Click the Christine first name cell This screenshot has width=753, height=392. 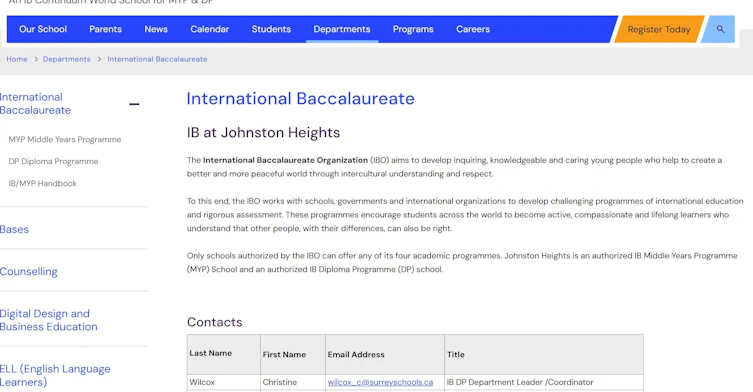coord(293,382)
